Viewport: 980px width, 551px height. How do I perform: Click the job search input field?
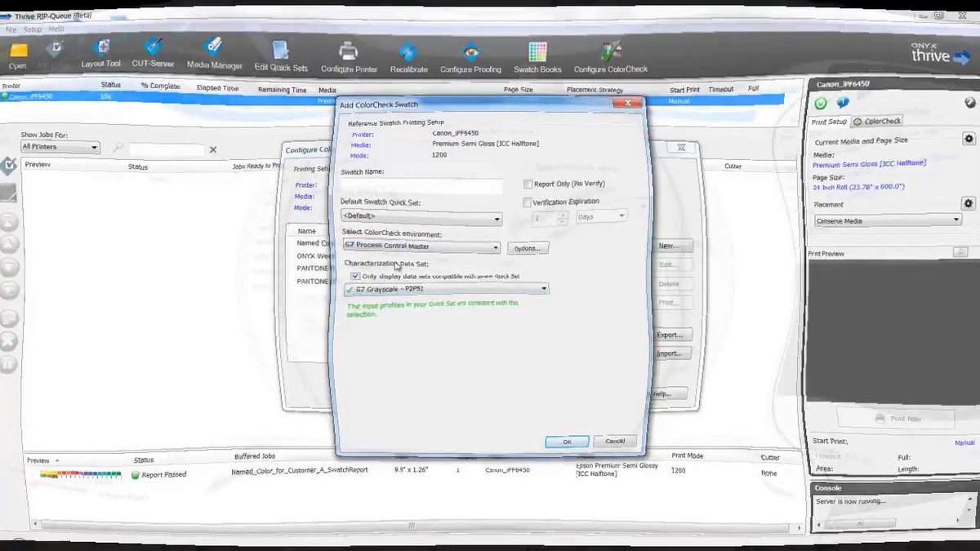(x=167, y=149)
